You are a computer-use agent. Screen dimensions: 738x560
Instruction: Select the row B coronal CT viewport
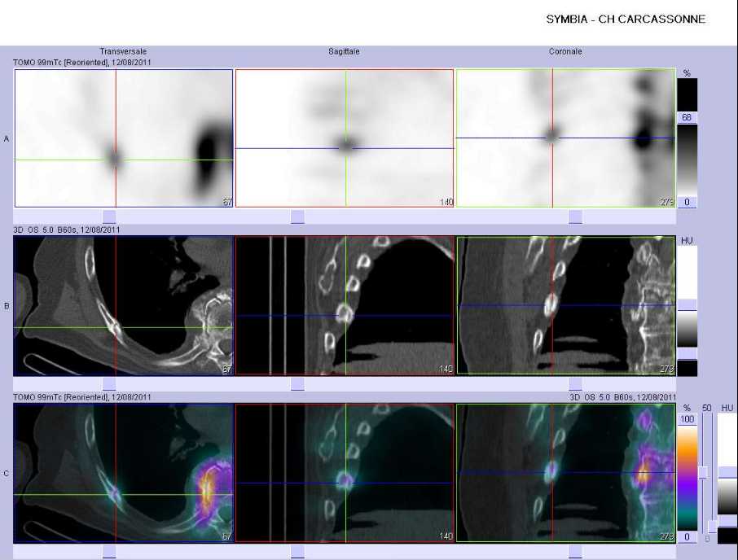pyautogui.click(x=566, y=305)
